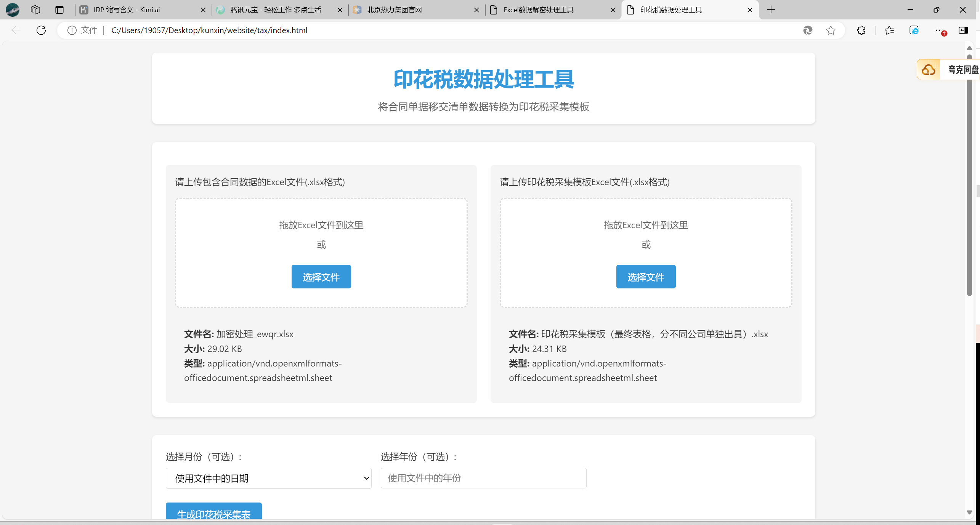Click the 夸克网盘 floating cloud icon
Screen dimensions: 980x525
[928, 70]
